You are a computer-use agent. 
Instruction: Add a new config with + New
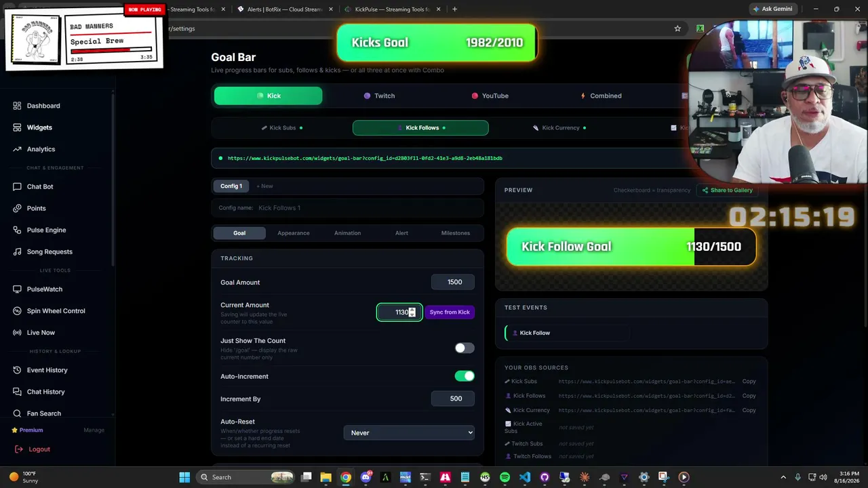click(x=264, y=186)
